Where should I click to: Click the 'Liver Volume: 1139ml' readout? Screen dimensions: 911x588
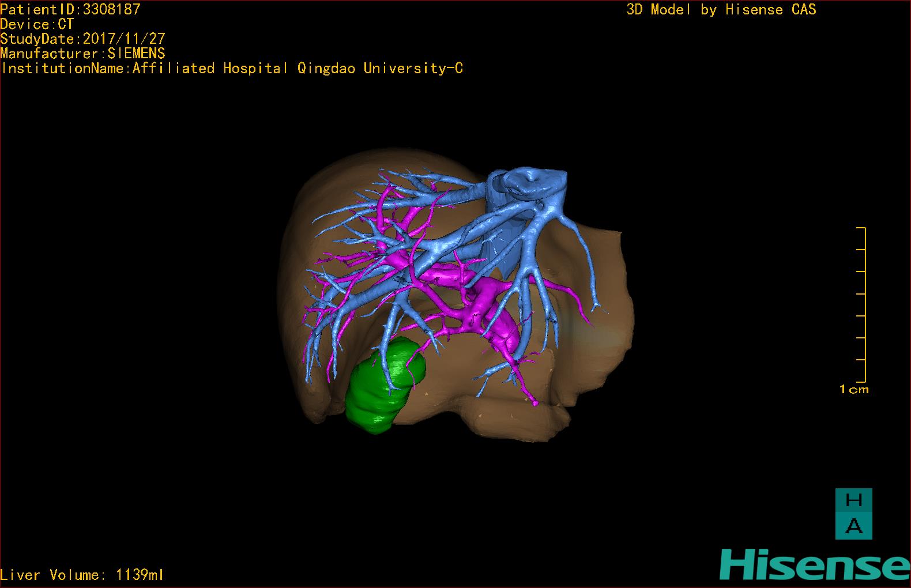pos(82,575)
